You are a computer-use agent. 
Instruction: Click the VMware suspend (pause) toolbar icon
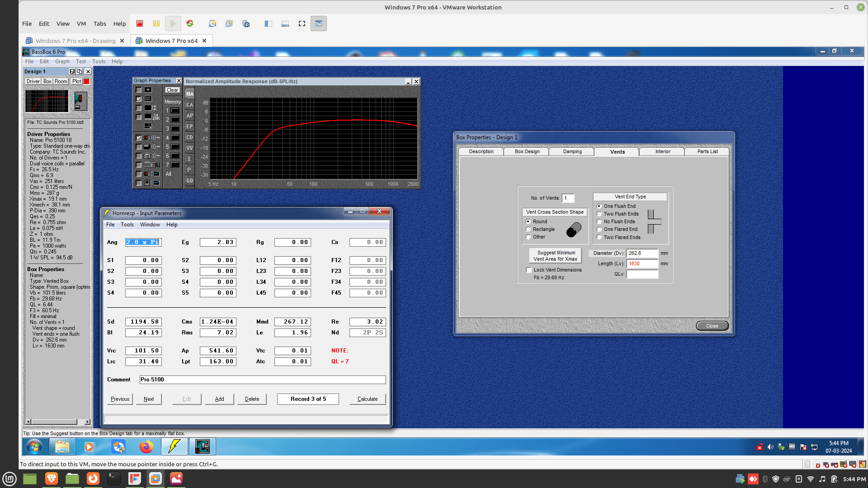point(156,23)
